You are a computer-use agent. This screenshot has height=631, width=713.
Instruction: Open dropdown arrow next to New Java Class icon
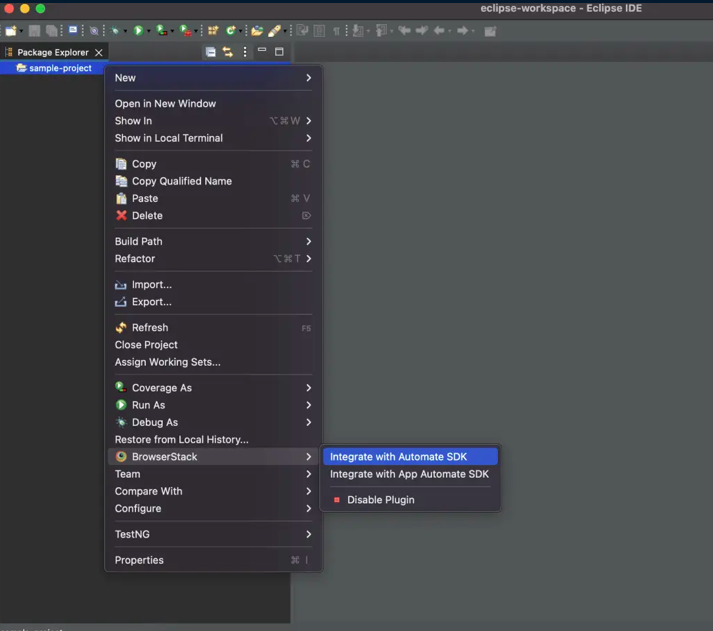click(x=241, y=31)
